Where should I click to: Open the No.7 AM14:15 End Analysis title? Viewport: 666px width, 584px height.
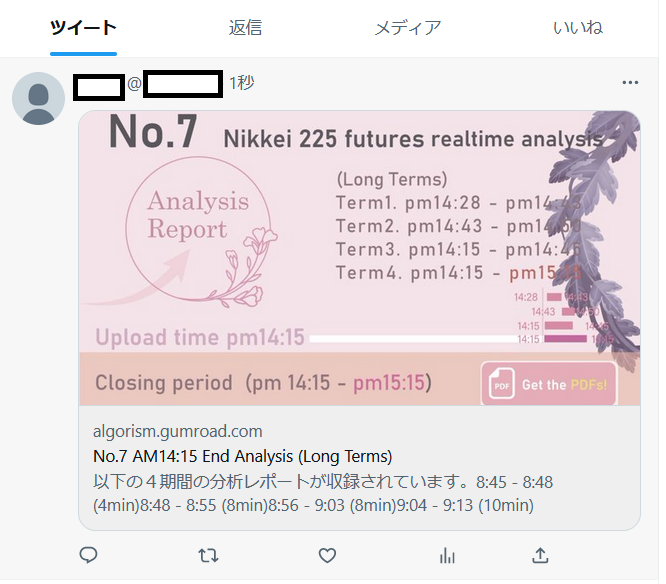click(x=243, y=456)
